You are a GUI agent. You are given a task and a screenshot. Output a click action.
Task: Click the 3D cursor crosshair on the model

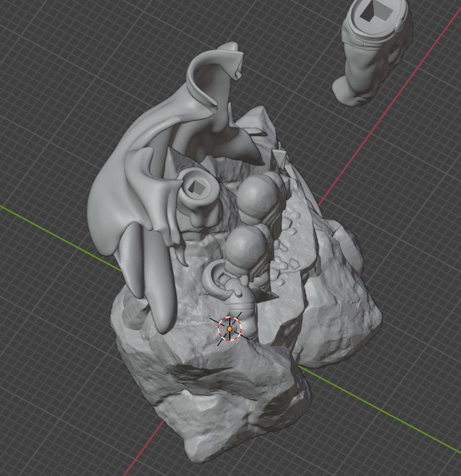(x=230, y=328)
